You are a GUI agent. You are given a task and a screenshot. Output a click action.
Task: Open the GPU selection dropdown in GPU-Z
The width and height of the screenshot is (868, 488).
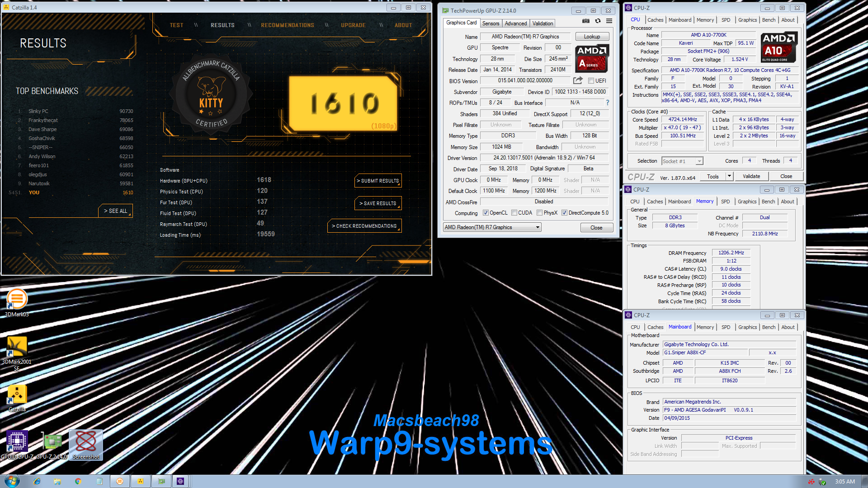(x=492, y=227)
